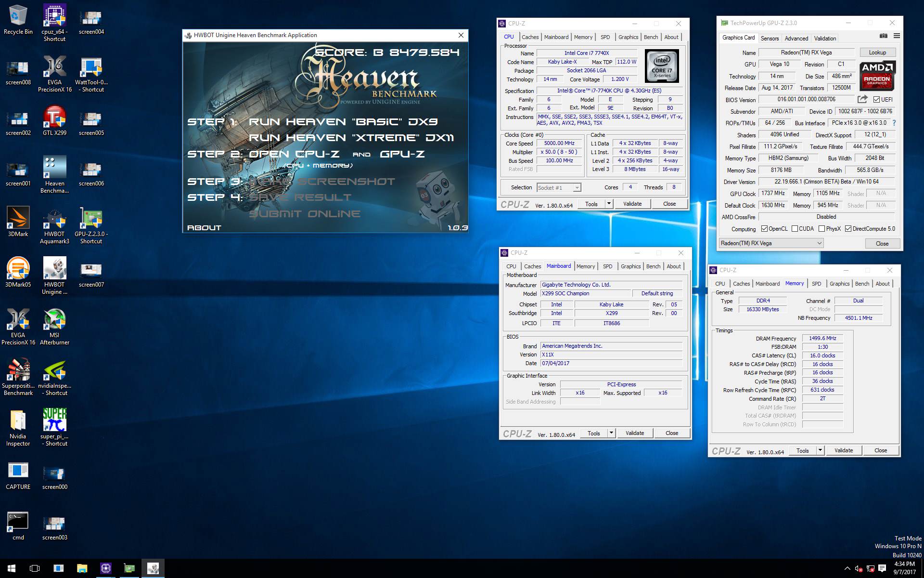Open Nvidia Inspector folder icon
This screenshot has width=924, height=578.
(18, 428)
